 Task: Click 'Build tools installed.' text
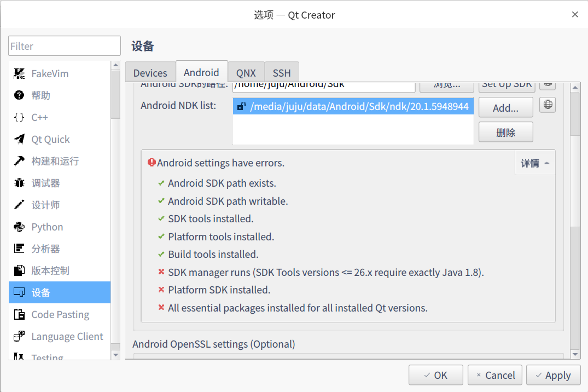point(213,255)
